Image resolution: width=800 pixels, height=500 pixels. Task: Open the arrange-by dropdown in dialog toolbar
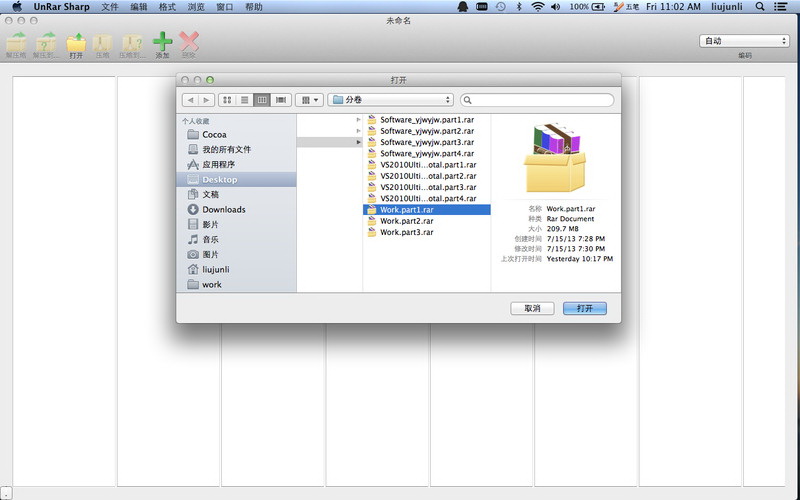point(309,100)
